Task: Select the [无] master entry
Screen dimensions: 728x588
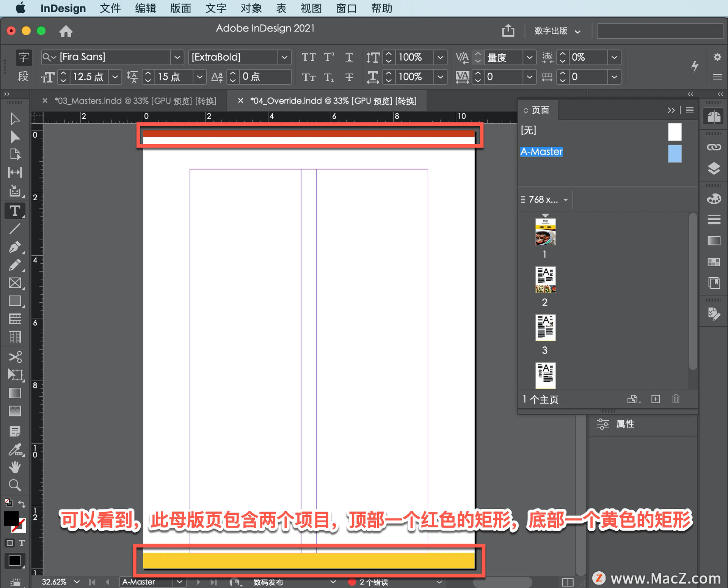Action: pyautogui.click(x=529, y=130)
